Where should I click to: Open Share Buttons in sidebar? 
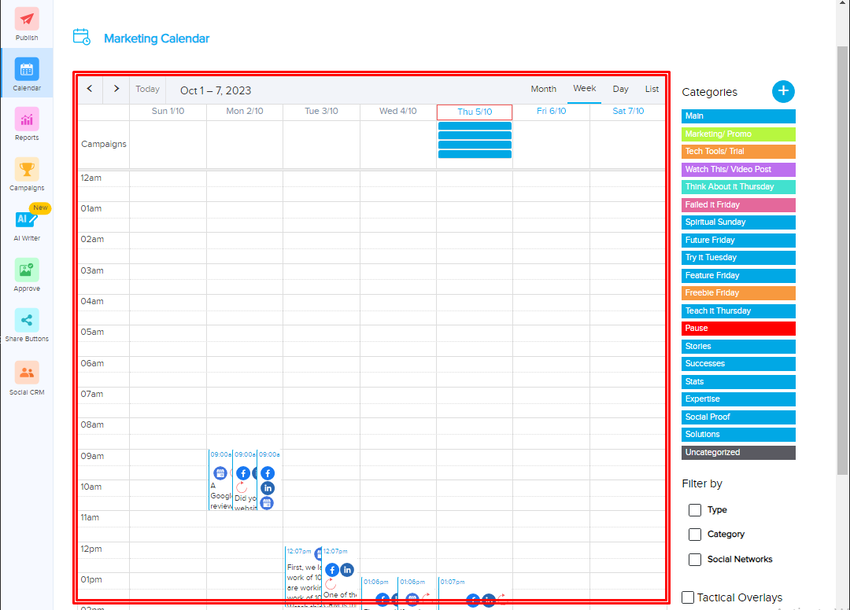click(x=27, y=320)
